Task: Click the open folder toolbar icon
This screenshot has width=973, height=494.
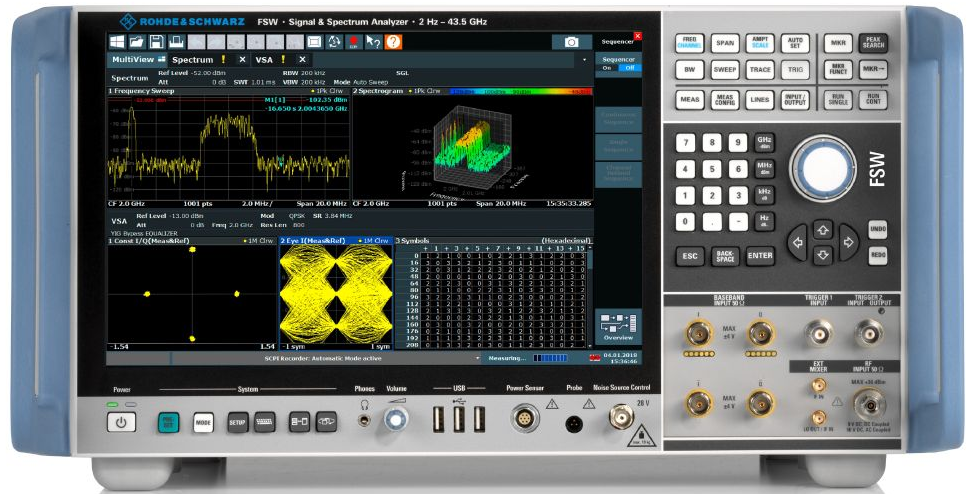Action: [137, 42]
